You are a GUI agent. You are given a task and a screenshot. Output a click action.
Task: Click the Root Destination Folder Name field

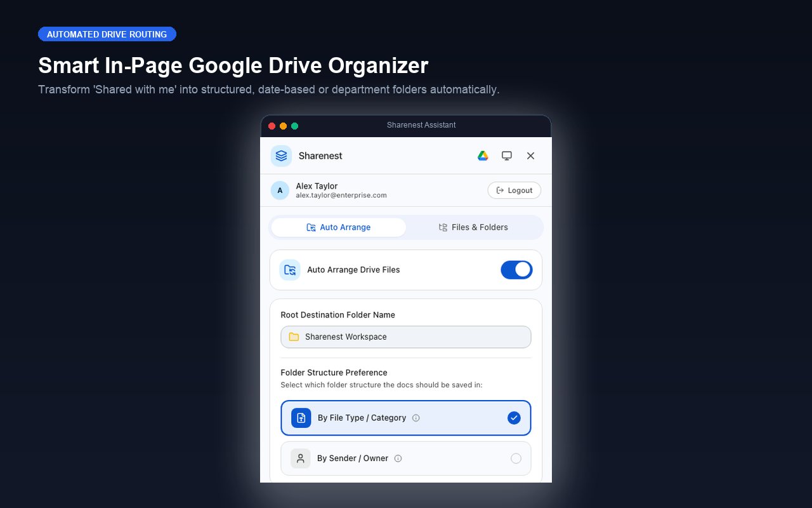(406, 337)
